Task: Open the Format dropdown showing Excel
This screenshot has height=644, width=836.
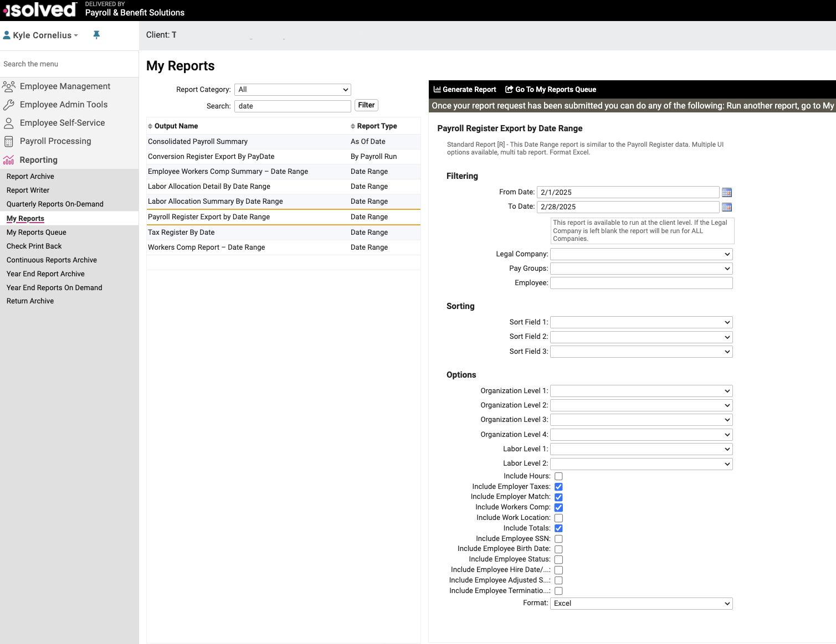Action: [x=641, y=603]
